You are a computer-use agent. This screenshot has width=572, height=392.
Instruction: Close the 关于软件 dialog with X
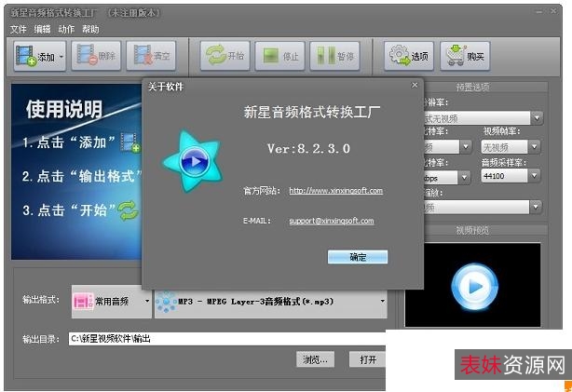[415, 85]
